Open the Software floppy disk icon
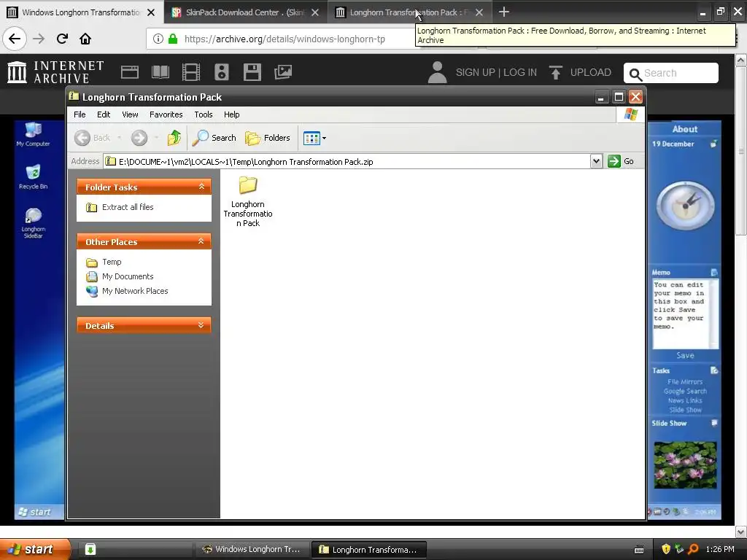Image resolution: width=747 pixels, height=560 pixels. click(252, 72)
